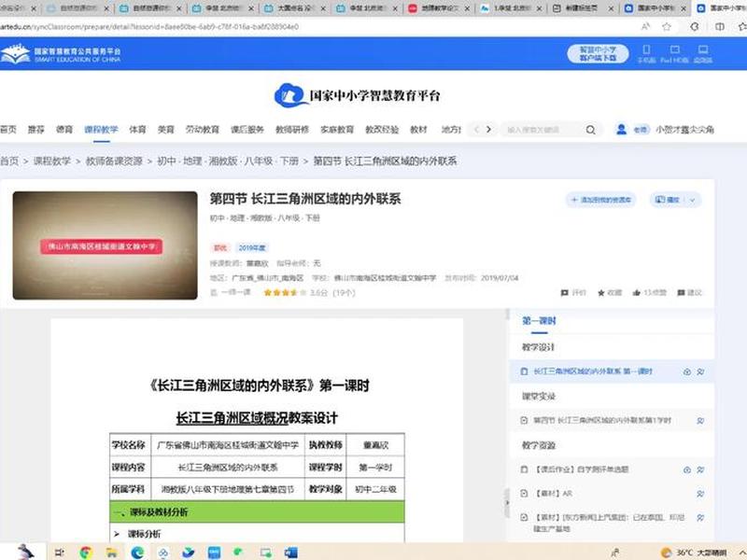Screen dimensions: 747x560
Task: Click the 评价 comment icon
Action: click(x=565, y=293)
